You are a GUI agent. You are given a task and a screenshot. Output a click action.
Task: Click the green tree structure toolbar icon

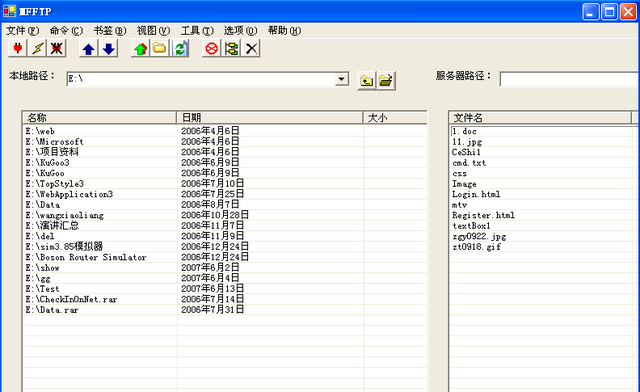pyautogui.click(x=231, y=49)
